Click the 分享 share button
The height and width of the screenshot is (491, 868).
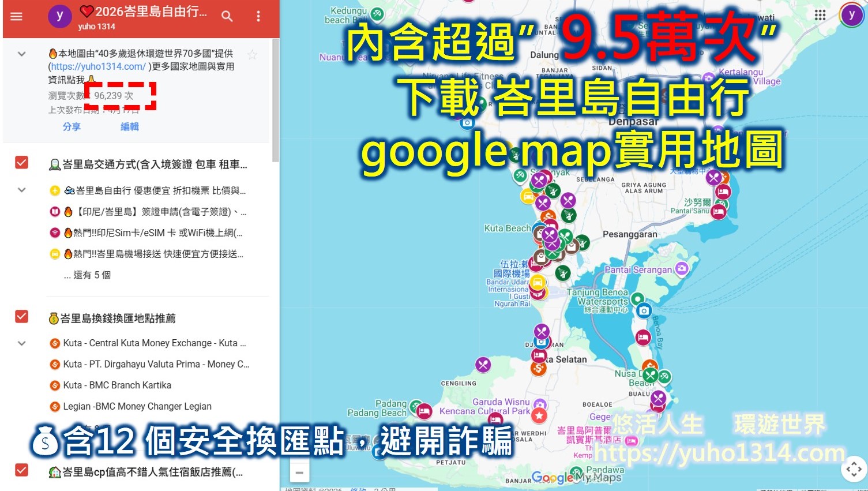(72, 126)
